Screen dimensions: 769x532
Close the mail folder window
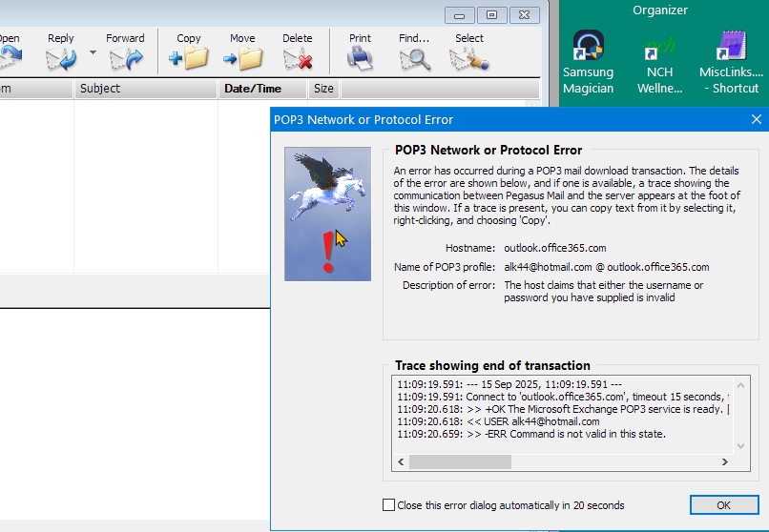pyautogui.click(x=524, y=15)
